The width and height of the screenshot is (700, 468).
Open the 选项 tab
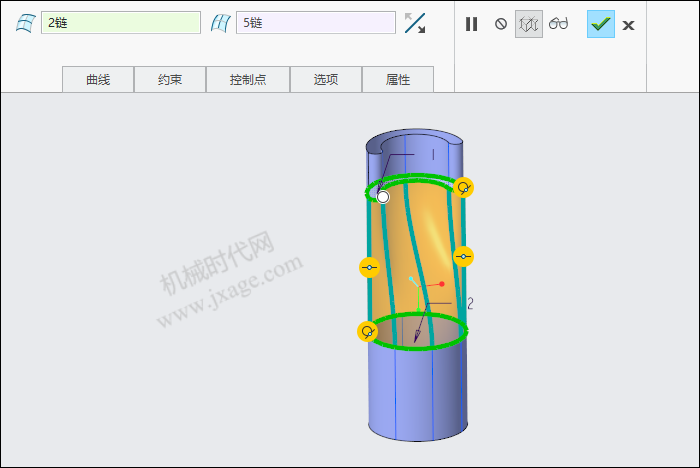tap(326, 79)
